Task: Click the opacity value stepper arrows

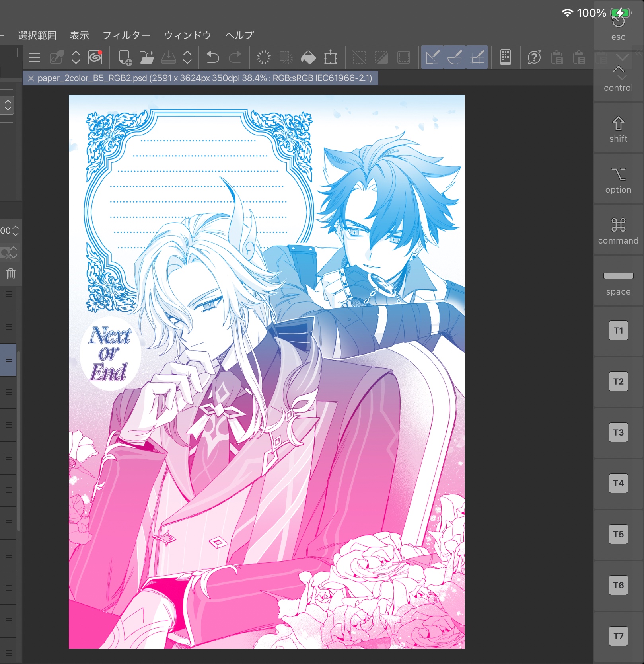Action: [16, 230]
